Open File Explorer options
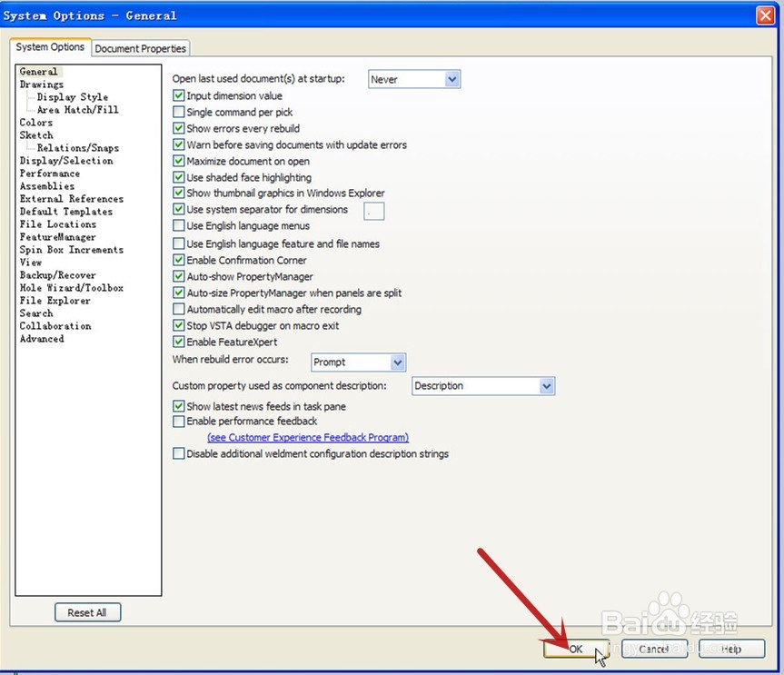 point(55,301)
